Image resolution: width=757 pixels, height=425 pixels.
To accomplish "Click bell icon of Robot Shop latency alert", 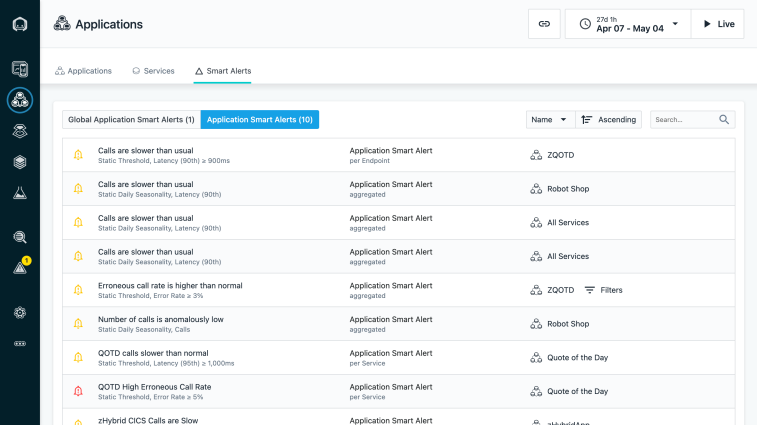I will 78,189.
